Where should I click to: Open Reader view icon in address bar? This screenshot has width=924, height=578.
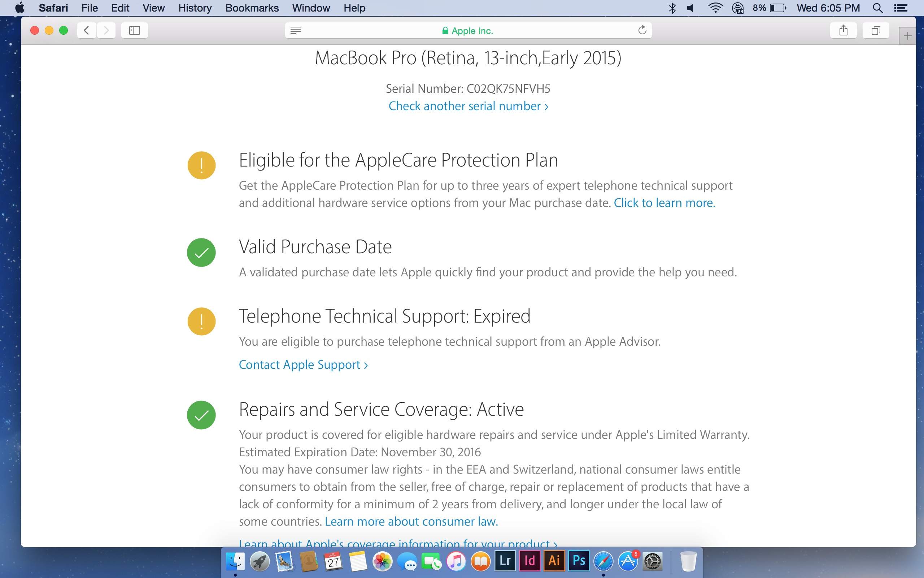(x=296, y=30)
